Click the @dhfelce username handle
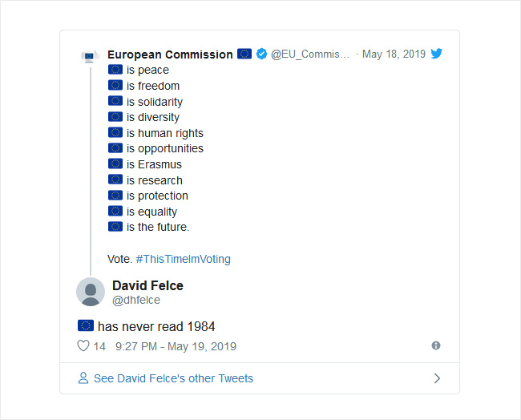Viewport: 521px width, 420px height. (136, 300)
